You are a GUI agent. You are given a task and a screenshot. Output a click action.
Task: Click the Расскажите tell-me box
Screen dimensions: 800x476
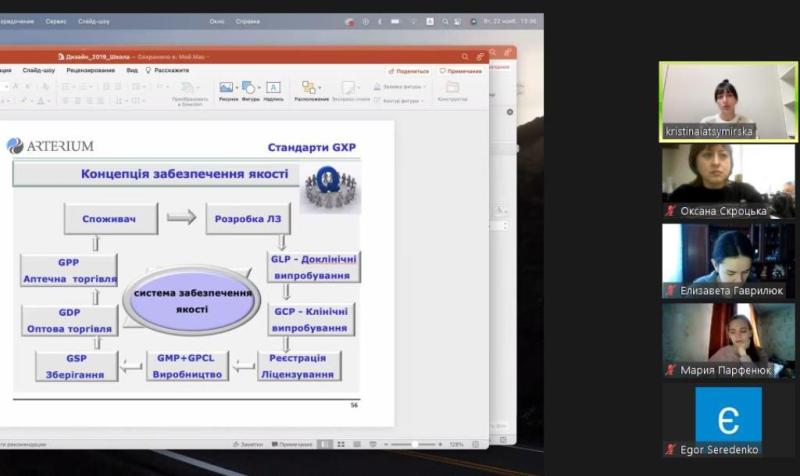167,70
